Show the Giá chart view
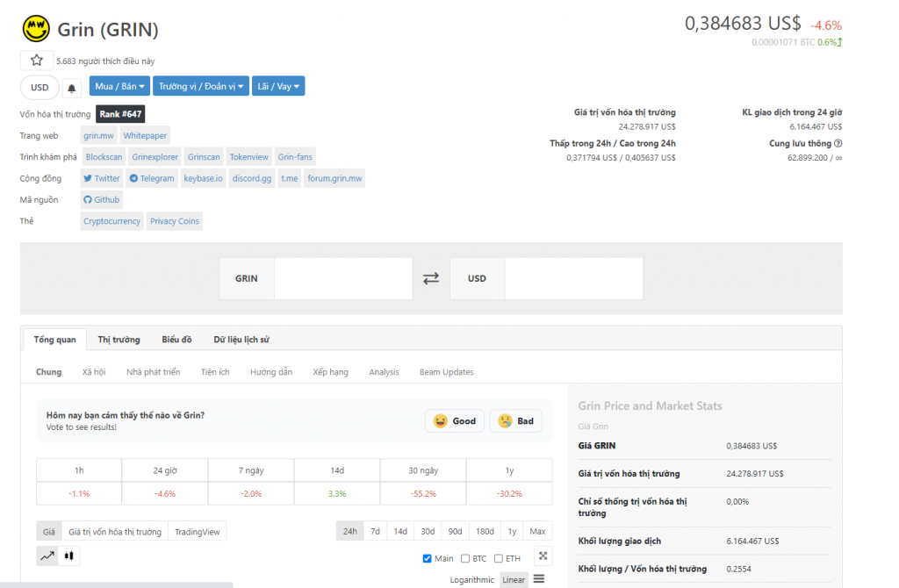Viewport: 899px width, 588px height. tap(49, 531)
